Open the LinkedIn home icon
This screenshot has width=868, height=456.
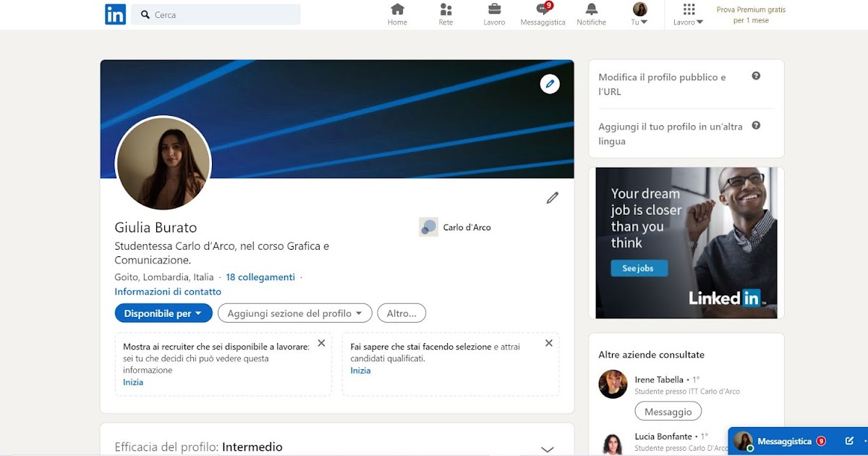pyautogui.click(x=397, y=12)
